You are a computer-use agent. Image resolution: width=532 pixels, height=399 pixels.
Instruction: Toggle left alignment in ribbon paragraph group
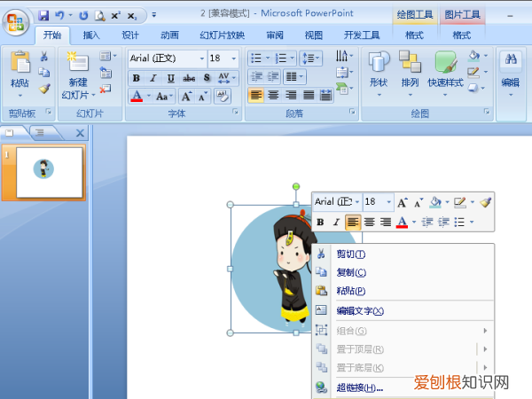[x=255, y=95]
